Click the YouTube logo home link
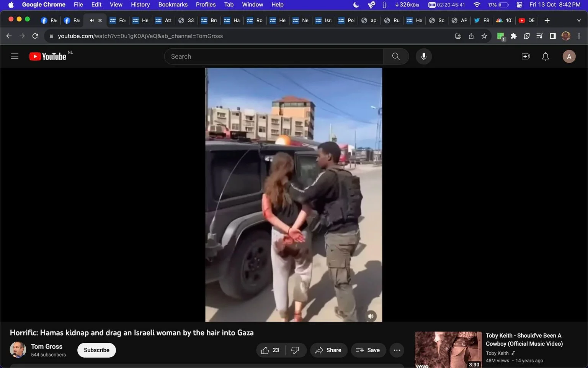The image size is (588, 368). [48, 56]
